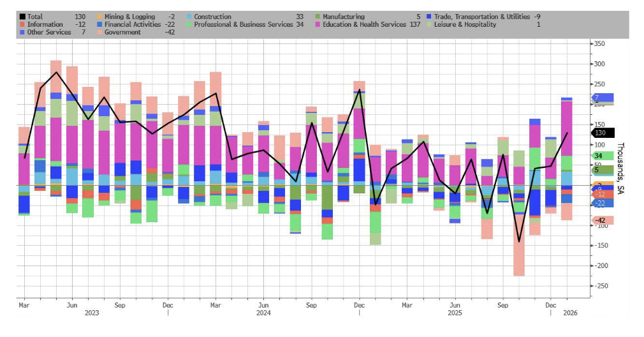Click the olive 5 axis value flag

tap(603, 170)
